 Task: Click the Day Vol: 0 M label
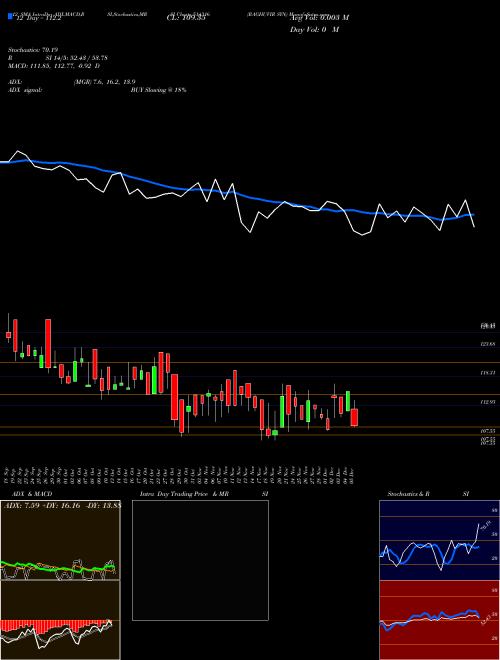(x=314, y=30)
